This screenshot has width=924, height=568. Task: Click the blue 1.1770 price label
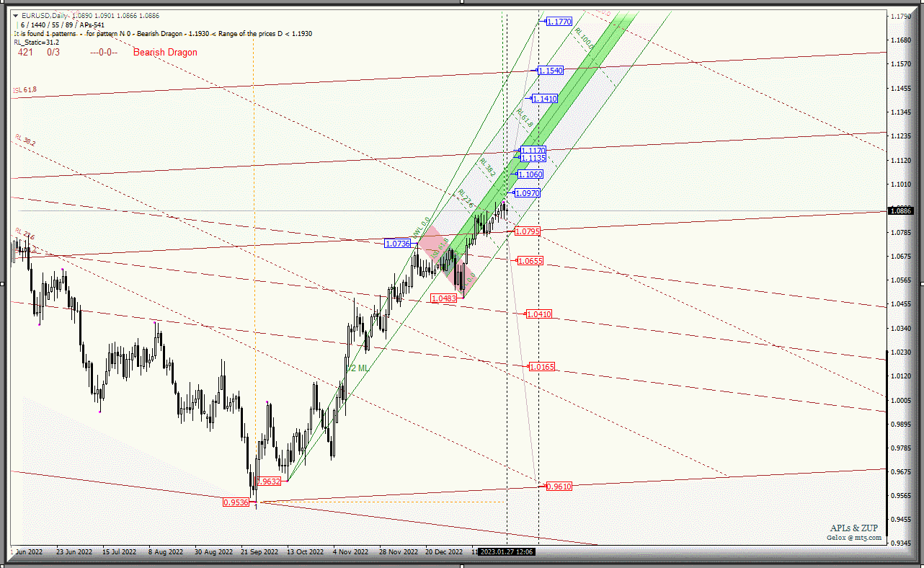(559, 22)
